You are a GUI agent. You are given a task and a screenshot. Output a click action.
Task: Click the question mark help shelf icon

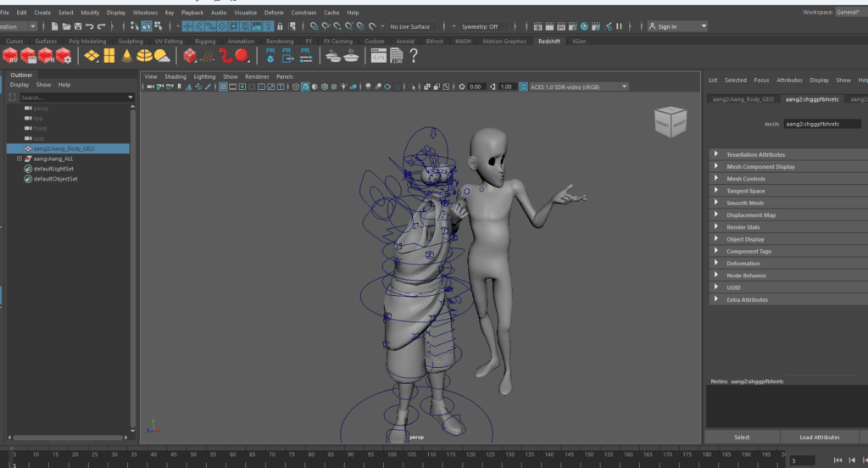click(x=414, y=55)
